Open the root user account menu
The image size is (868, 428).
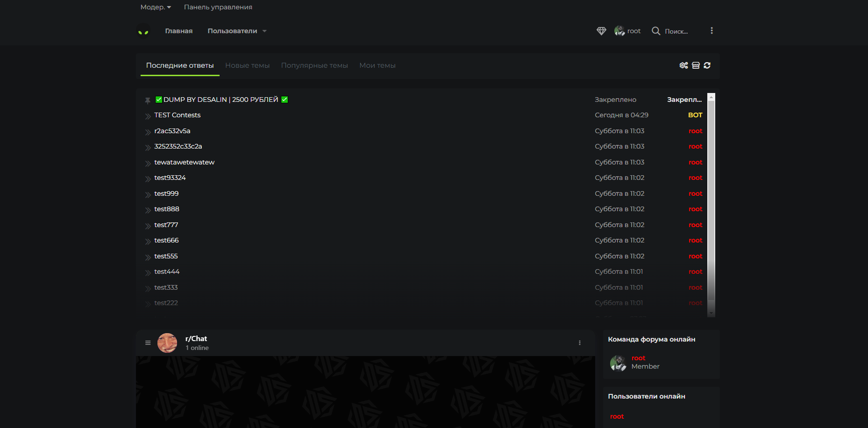627,31
